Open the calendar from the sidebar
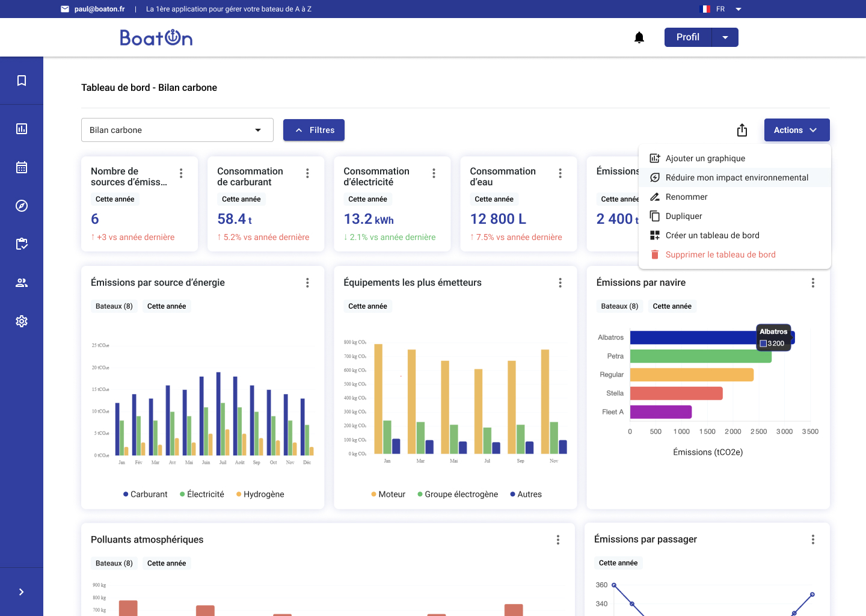This screenshot has height=616, width=866. (22, 167)
